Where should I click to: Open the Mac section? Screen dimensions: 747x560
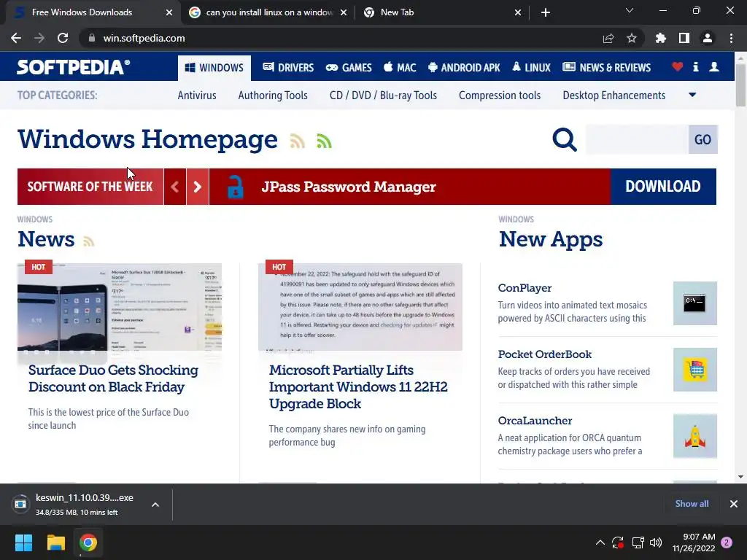(x=400, y=68)
